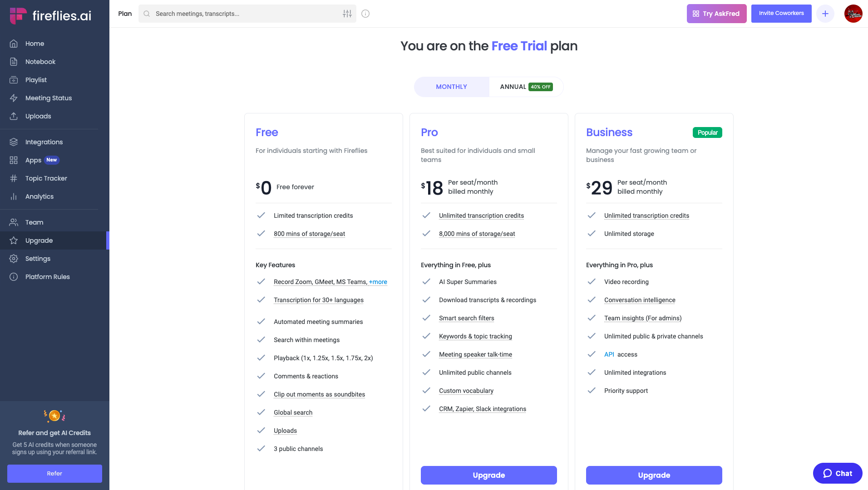Click the fireflies.ai logo icon

[18, 15]
